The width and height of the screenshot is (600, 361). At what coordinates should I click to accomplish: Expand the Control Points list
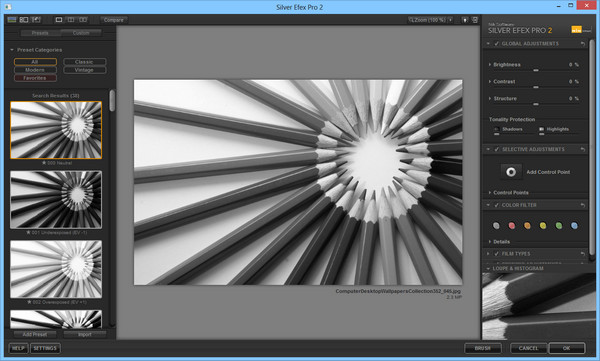pyautogui.click(x=490, y=193)
